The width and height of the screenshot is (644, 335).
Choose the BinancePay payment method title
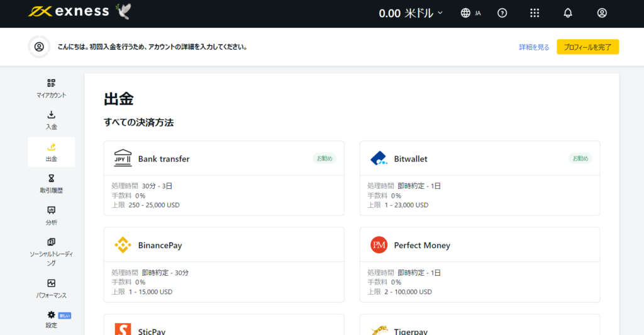coord(160,246)
